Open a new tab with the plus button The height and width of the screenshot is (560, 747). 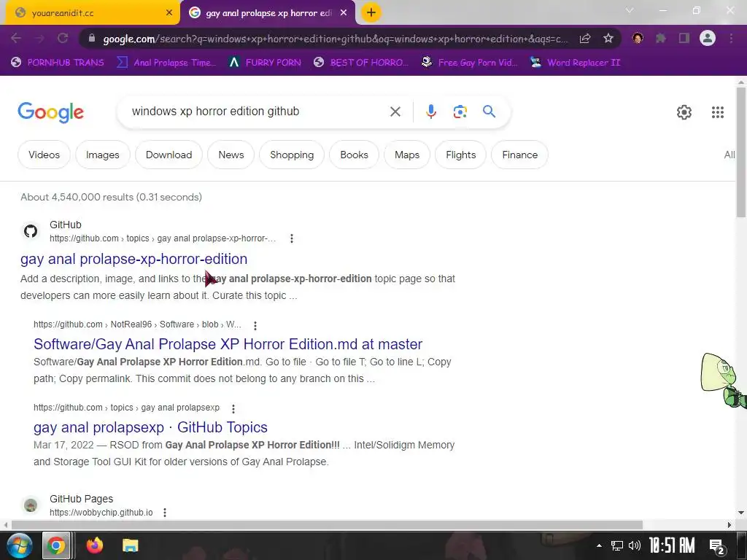coord(371,12)
